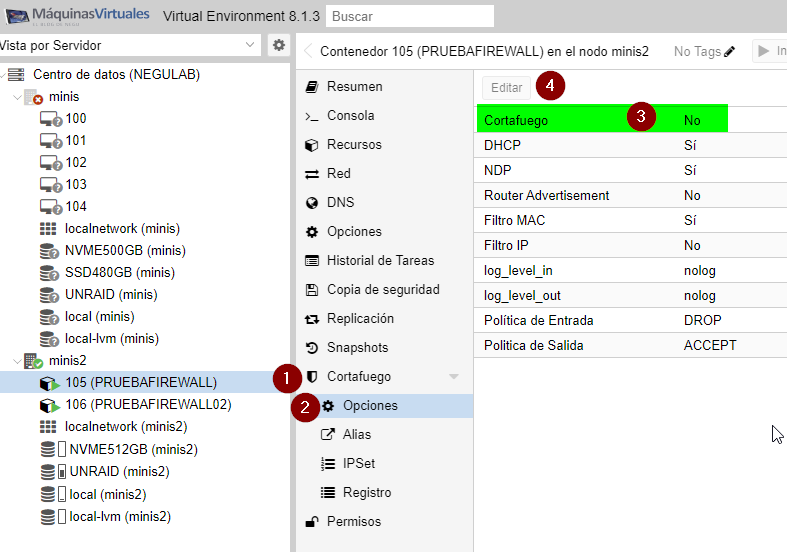
Task: Open the Red network menu item
Action: [x=338, y=174]
